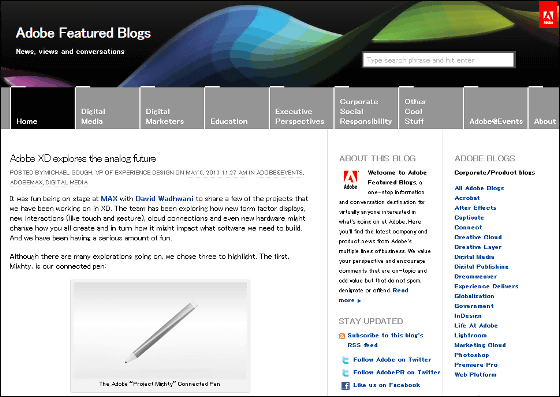Click Follow AdobePR on Twitter link
This screenshot has width=560, height=397.
pos(396,372)
